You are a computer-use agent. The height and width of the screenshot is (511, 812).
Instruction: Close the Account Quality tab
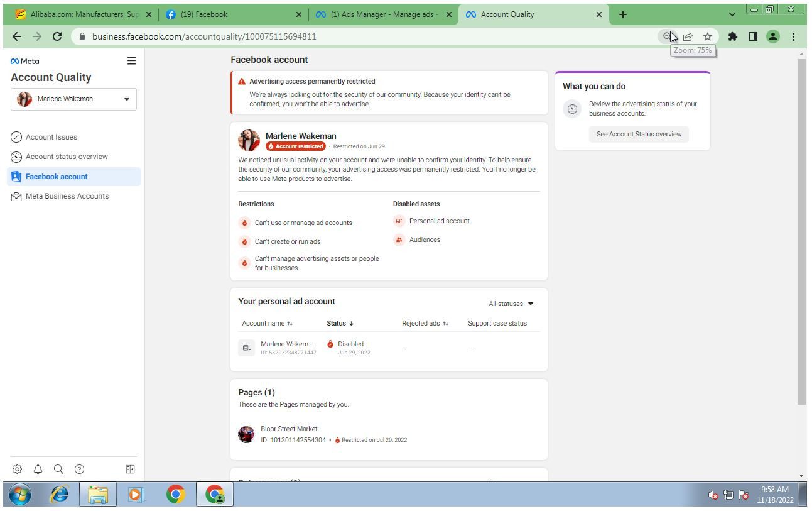(x=598, y=14)
